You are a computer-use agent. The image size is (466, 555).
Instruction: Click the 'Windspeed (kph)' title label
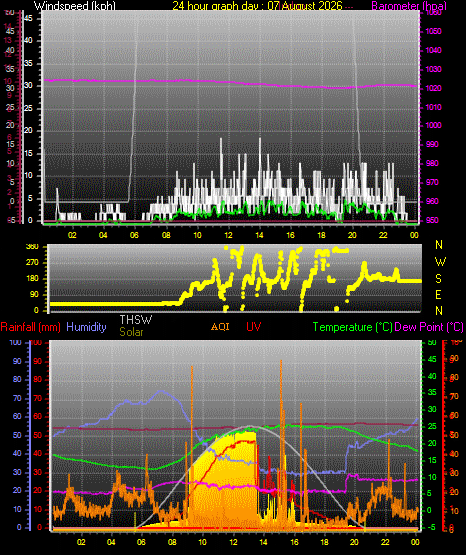click(75, 5)
